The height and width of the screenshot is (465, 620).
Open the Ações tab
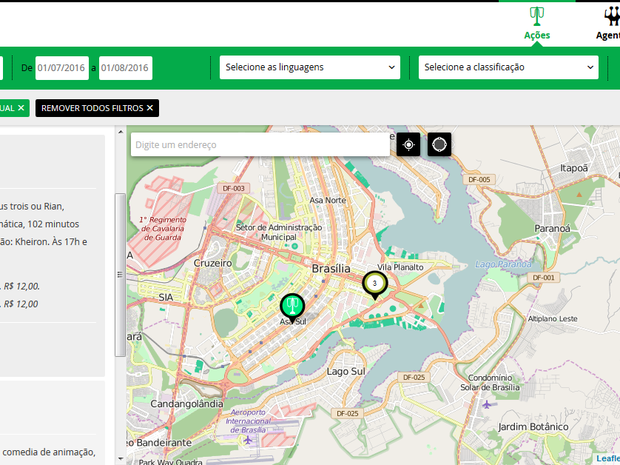tap(537, 35)
